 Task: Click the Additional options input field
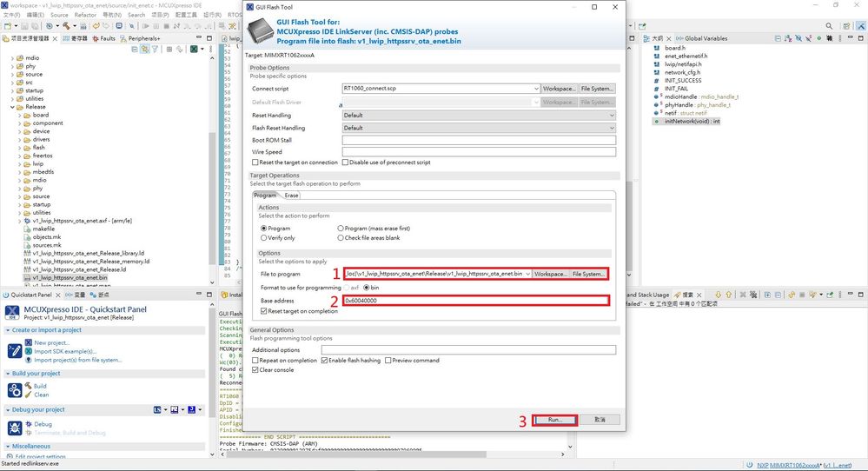pos(468,350)
